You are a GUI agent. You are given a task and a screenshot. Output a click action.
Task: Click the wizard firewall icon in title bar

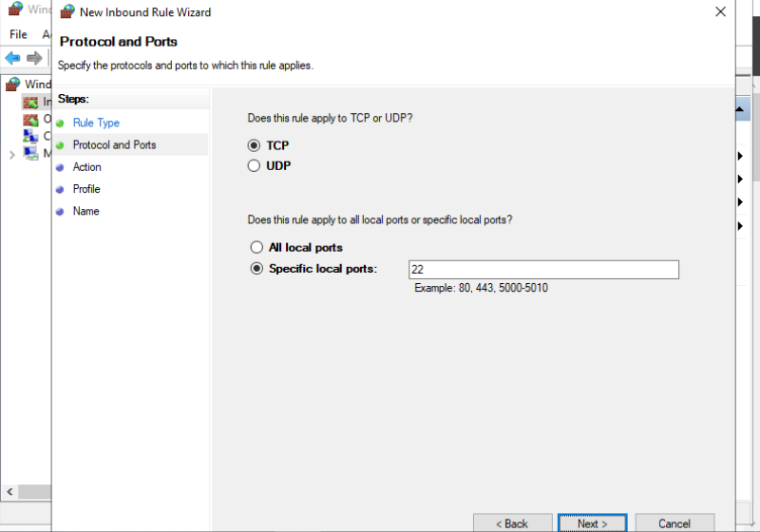[67, 11]
